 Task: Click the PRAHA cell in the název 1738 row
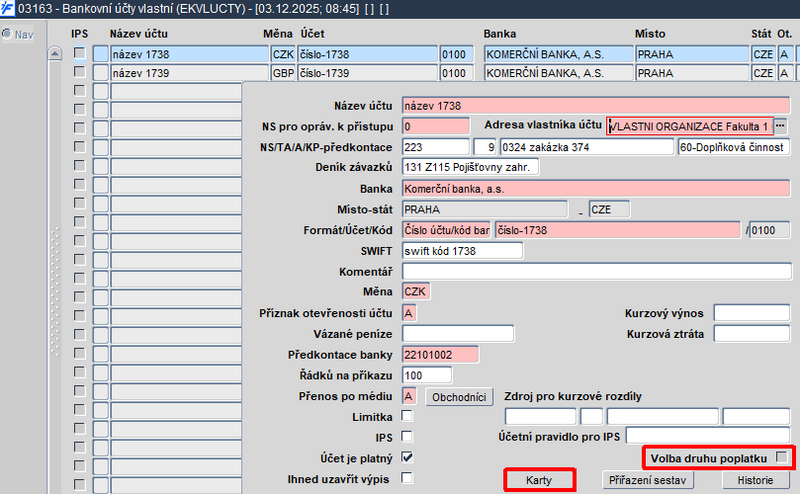(x=692, y=54)
